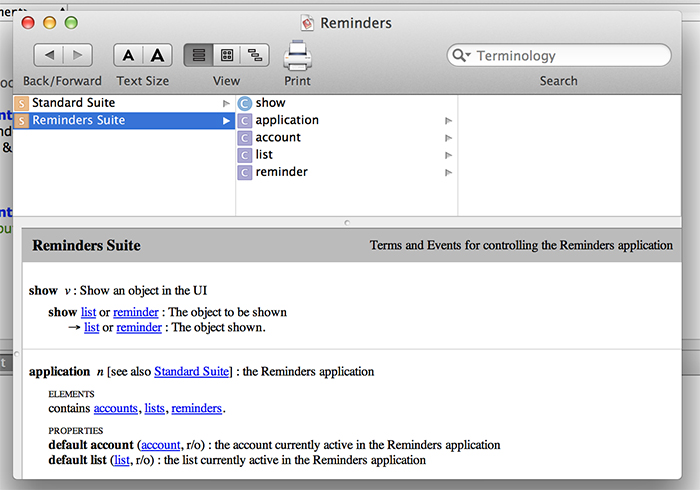Go back with the left arrow button
The image size is (700, 490).
click(49, 55)
